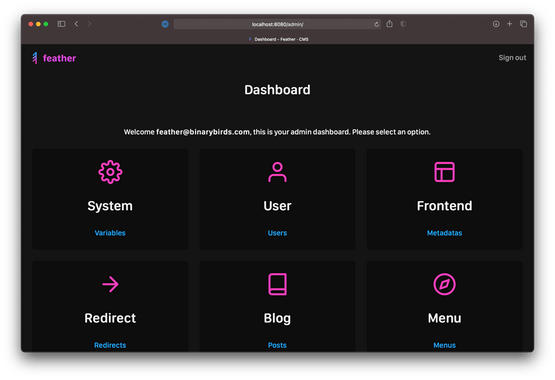This screenshot has height=380, width=555.
Task: Show the tab overview icon
Action: 523,24
